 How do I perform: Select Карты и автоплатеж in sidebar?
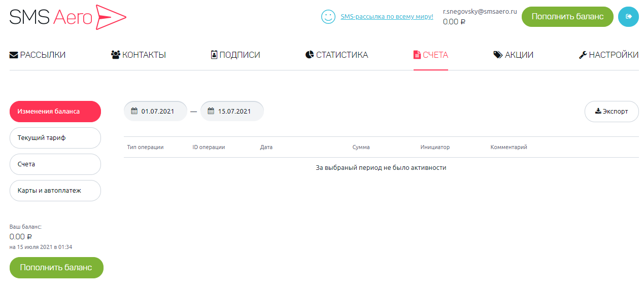[x=55, y=191]
